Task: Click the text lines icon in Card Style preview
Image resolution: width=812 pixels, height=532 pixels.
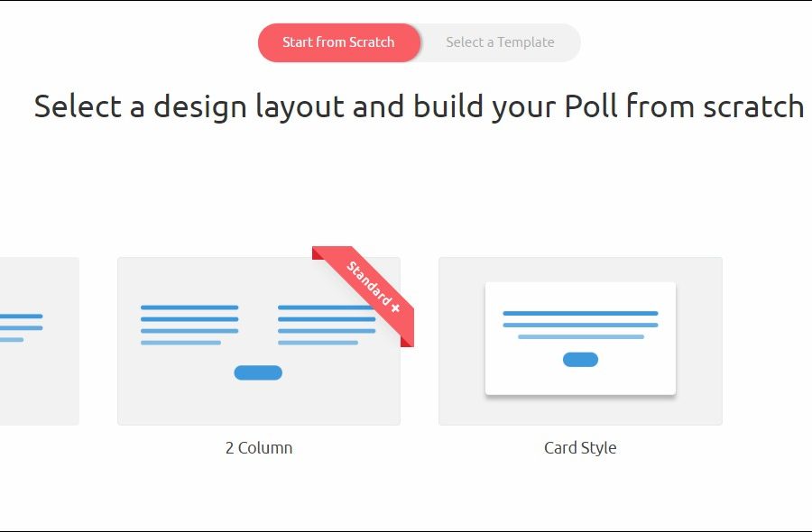Action: 580,325
